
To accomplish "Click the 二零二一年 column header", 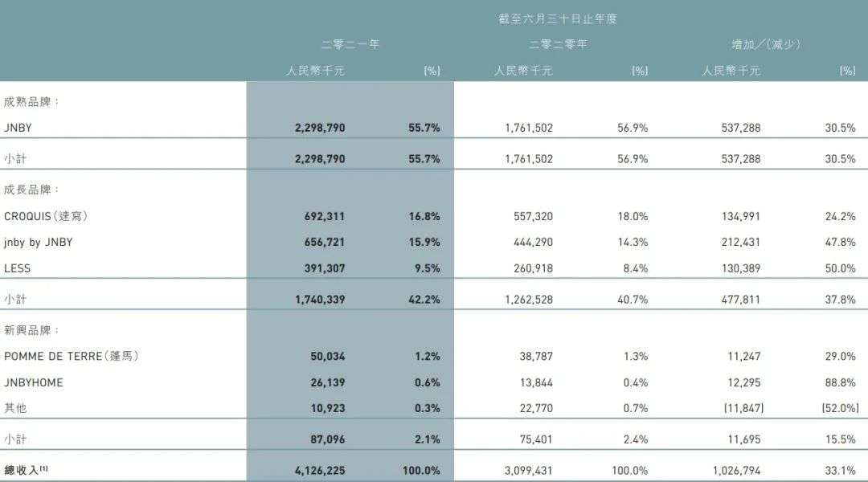I will point(350,44).
